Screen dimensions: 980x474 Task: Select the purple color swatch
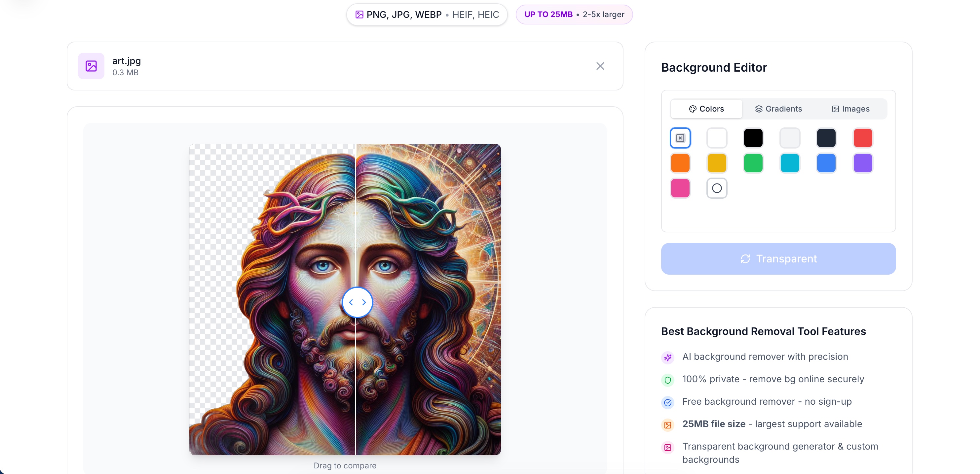(862, 163)
